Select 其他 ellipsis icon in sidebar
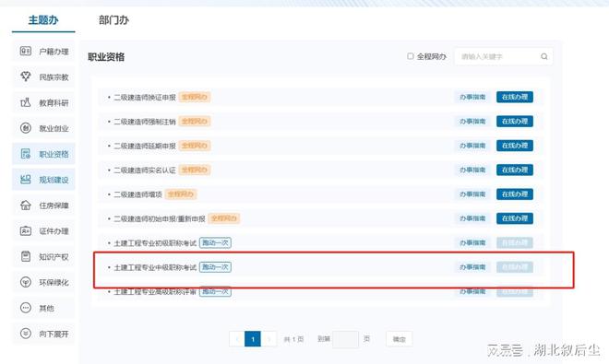Image resolution: width=609 pixels, height=364 pixels. 26,308
